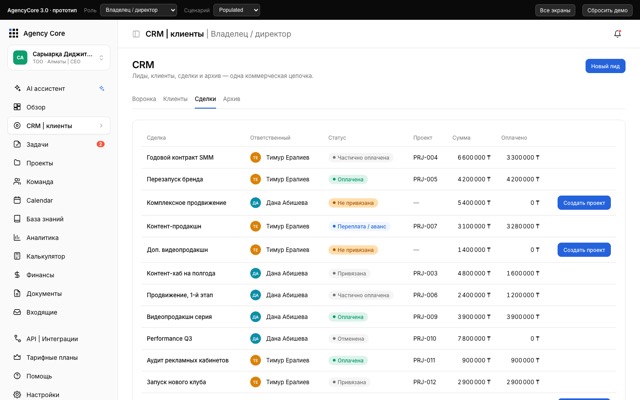Click the Agency Core grid logo icon
Image resolution: width=640 pixels, height=400 pixels.
[x=13, y=33]
